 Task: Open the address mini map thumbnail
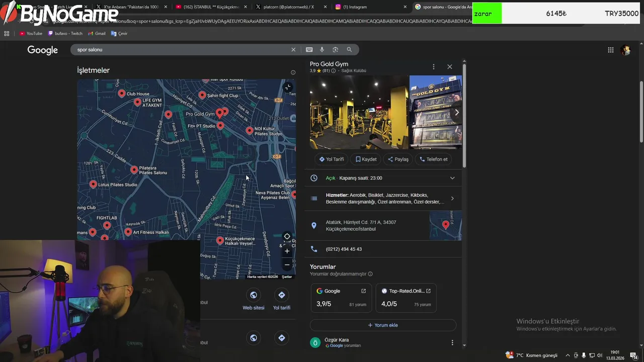coord(445,226)
